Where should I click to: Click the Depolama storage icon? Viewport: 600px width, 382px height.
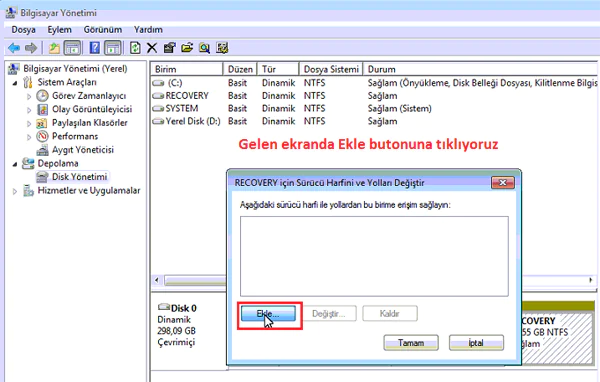(28, 163)
